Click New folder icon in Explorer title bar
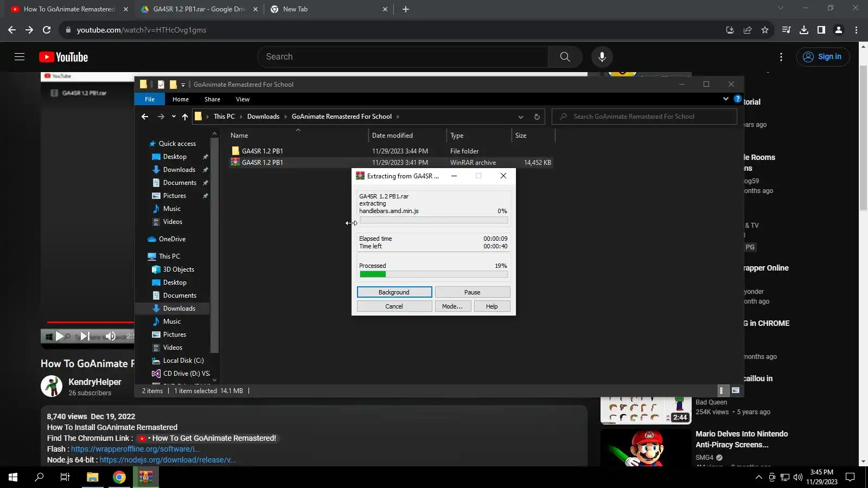The height and width of the screenshot is (488, 868). click(174, 85)
